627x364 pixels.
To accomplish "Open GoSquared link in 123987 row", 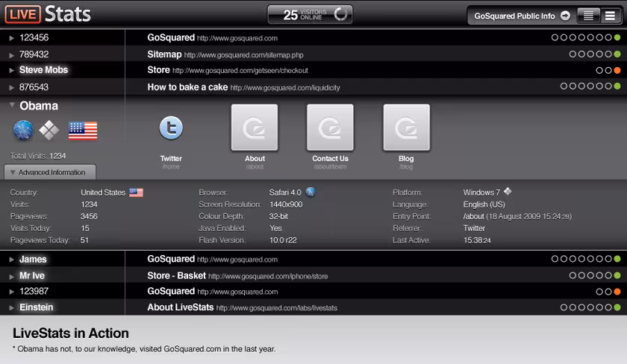I will click(x=212, y=292).
